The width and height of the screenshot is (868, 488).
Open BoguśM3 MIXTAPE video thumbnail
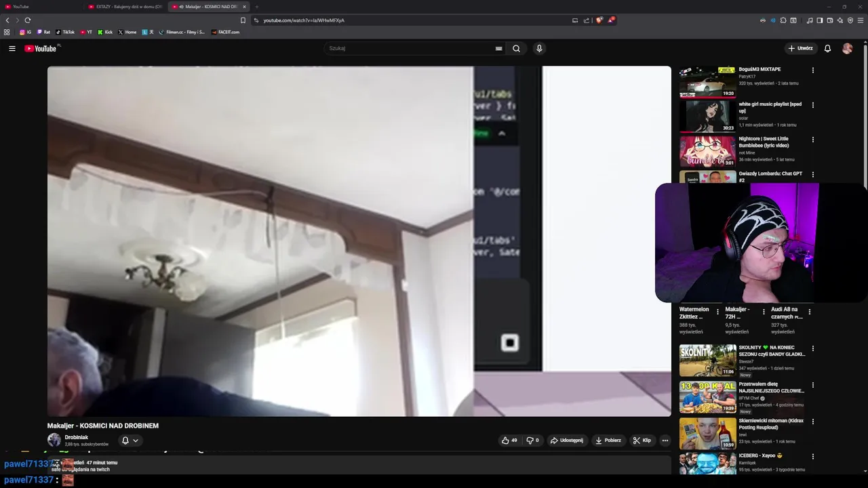point(707,81)
